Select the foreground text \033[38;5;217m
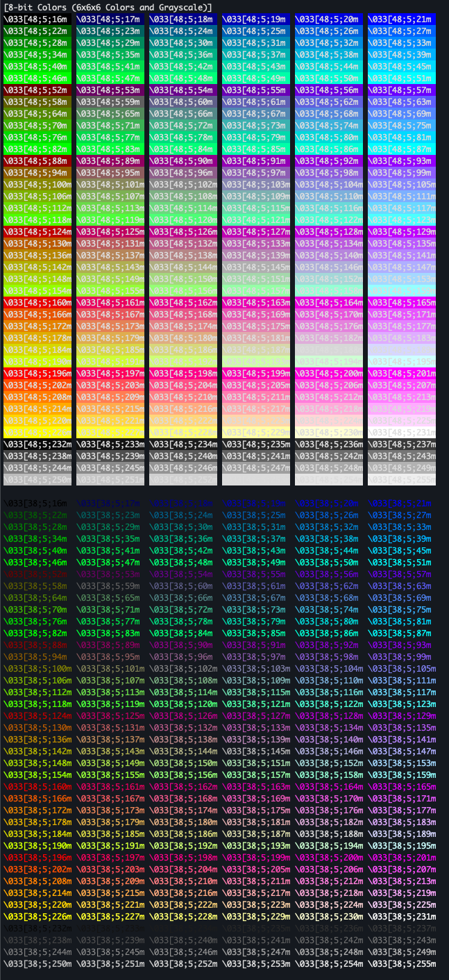 [x=256, y=893]
